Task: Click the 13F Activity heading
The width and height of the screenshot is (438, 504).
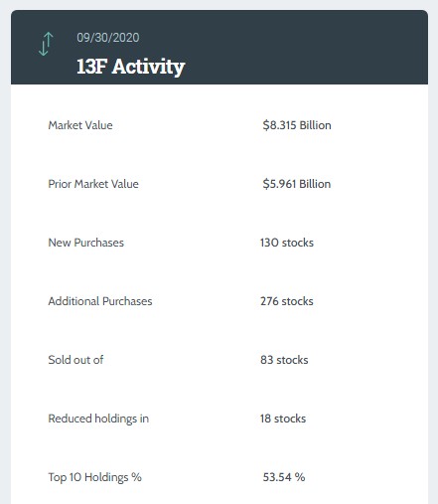Action: (x=130, y=67)
